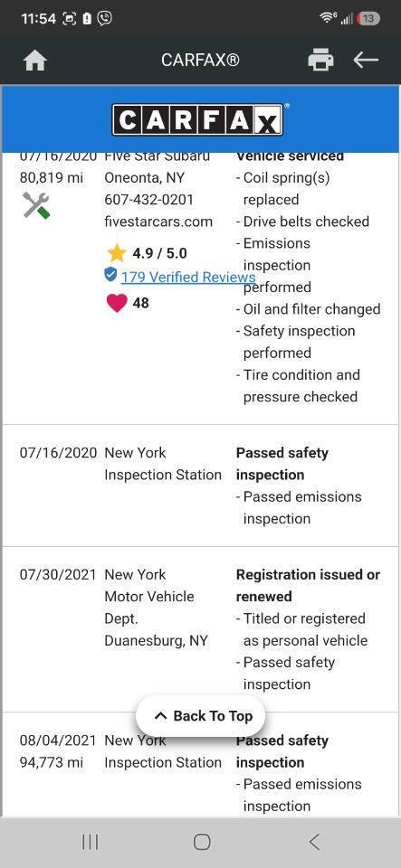
Task: Tap the CARFAX® page title
Action: pyautogui.click(x=201, y=60)
